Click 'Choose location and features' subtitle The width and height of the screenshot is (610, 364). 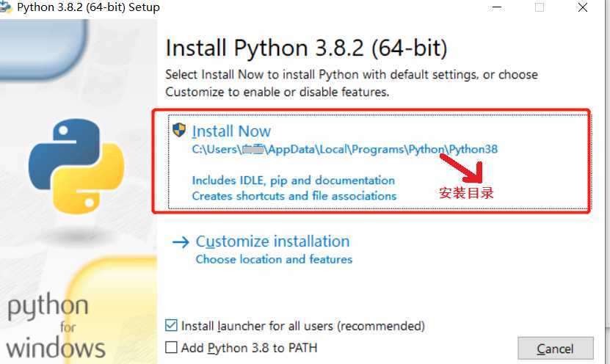click(x=274, y=259)
